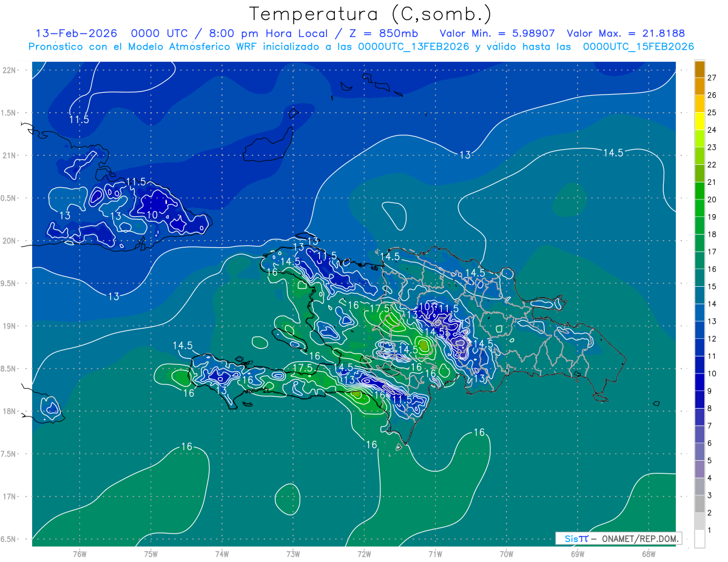The image size is (728, 562).
Task: Click the 21N latitude axis label
Action: click(x=9, y=155)
